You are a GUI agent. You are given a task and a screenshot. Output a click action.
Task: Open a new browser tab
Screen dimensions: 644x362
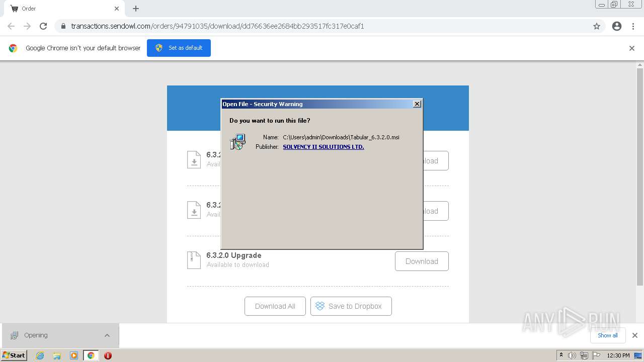tap(136, 9)
